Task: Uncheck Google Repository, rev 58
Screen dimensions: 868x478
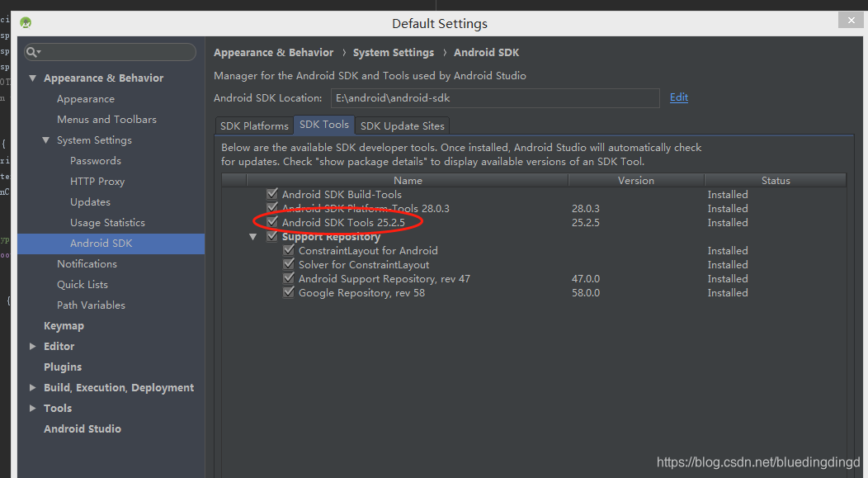Action: (x=289, y=292)
